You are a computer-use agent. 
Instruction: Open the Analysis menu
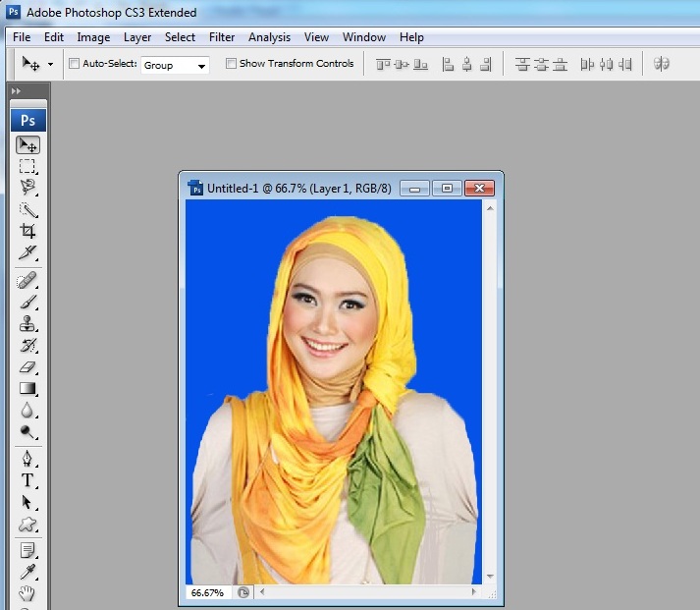coord(269,37)
